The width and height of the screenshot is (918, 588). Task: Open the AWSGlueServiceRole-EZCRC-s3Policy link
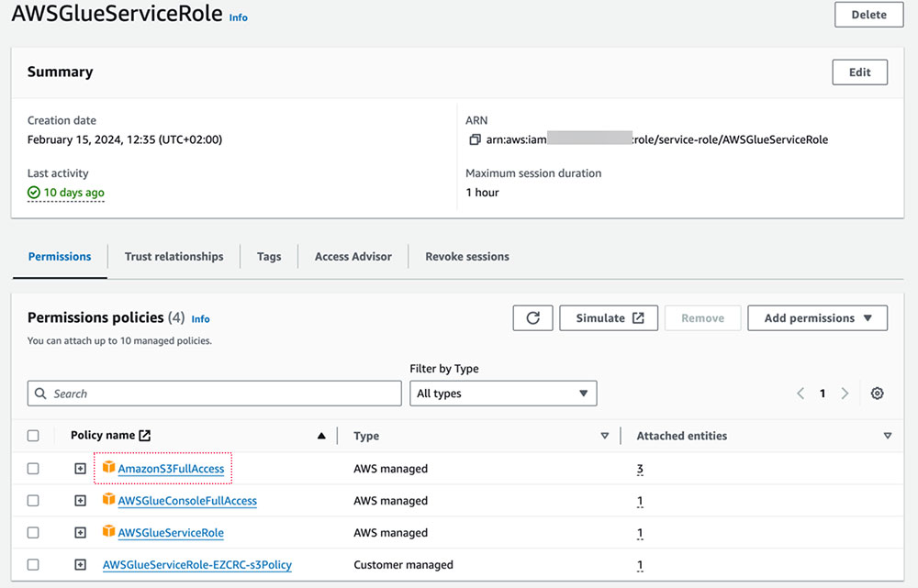[x=197, y=564]
